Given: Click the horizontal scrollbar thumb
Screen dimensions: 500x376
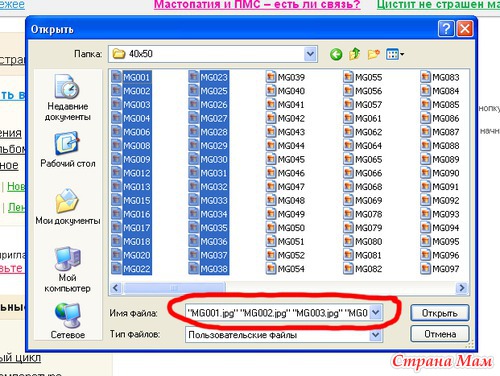Looking at the screenshot, I should tap(174, 288).
